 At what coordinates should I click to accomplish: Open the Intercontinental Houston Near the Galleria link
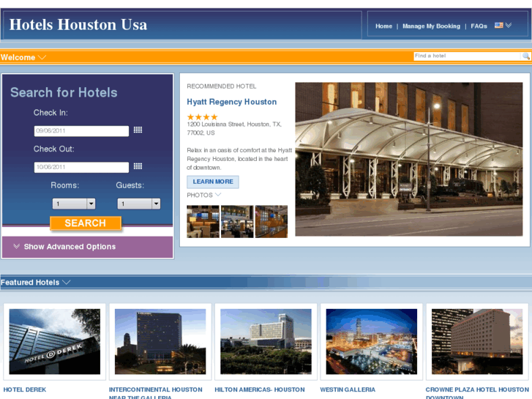pyautogui.click(x=156, y=393)
